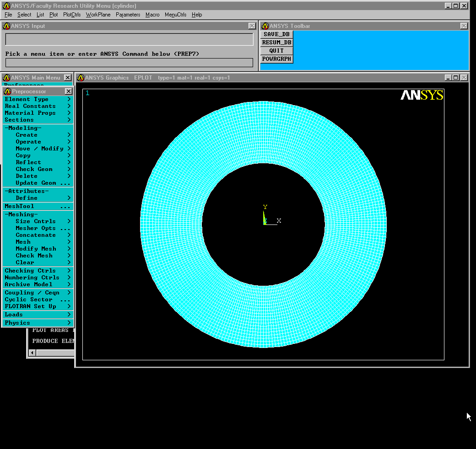
Task: Minimize the ANSYS Graphics window
Action: pyautogui.click(x=449, y=78)
